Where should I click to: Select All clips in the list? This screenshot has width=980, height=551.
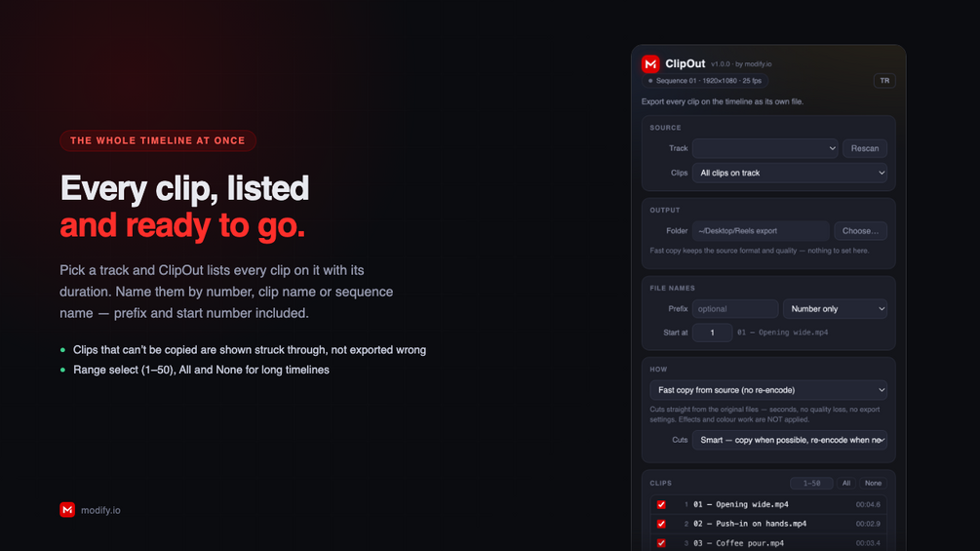845,483
